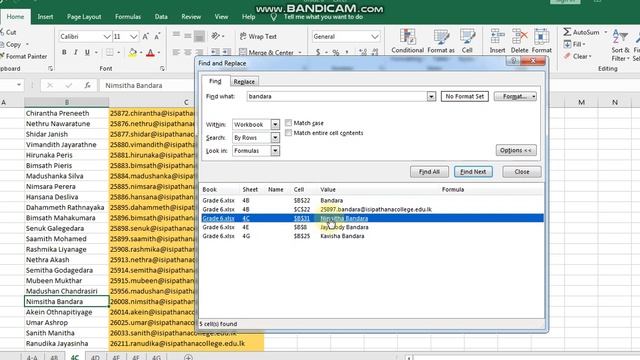The image size is (640, 360).
Task: Open Cell Styles
Action: click(x=467, y=41)
